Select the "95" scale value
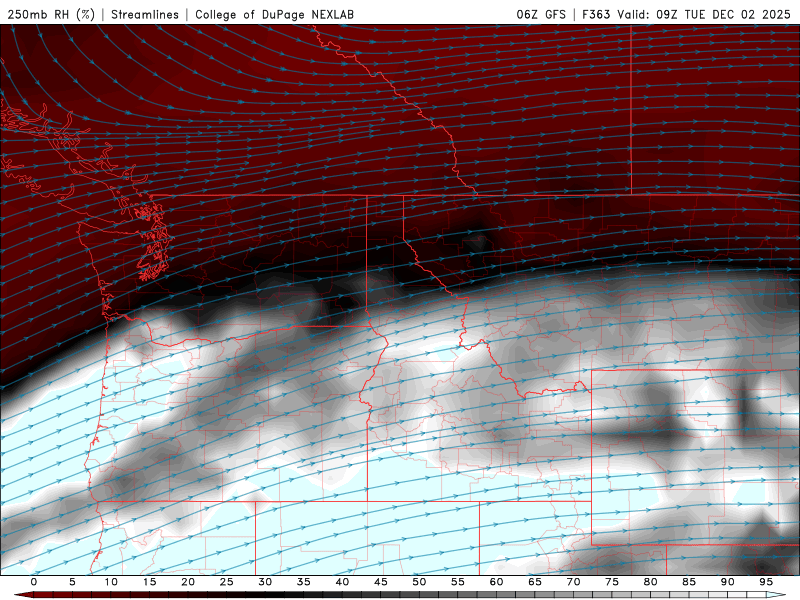The height and width of the screenshot is (600, 800). click(766, 582)
